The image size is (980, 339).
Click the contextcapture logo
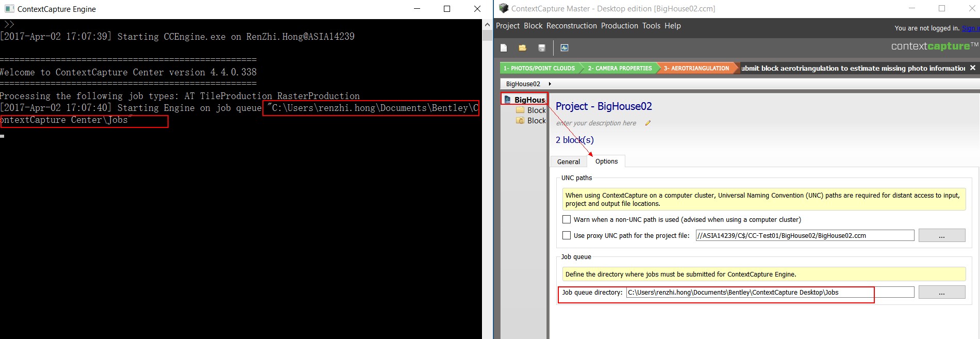[x=935, y=46]
